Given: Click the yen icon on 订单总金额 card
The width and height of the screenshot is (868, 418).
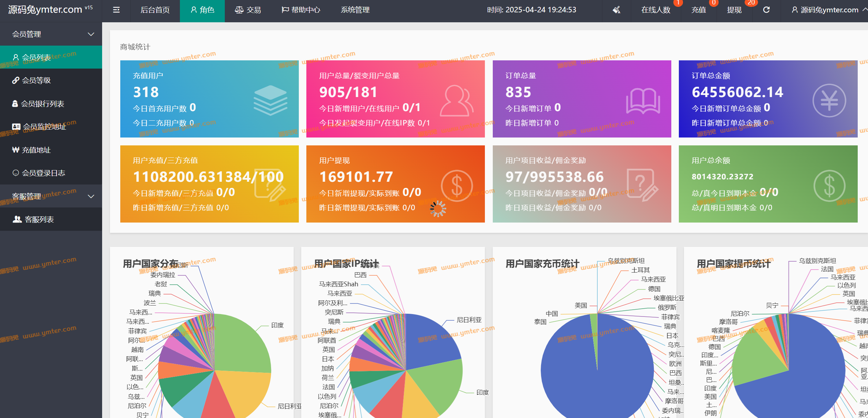Looking at the screenshot, I should pyautogui.click(x=829, y=100).
